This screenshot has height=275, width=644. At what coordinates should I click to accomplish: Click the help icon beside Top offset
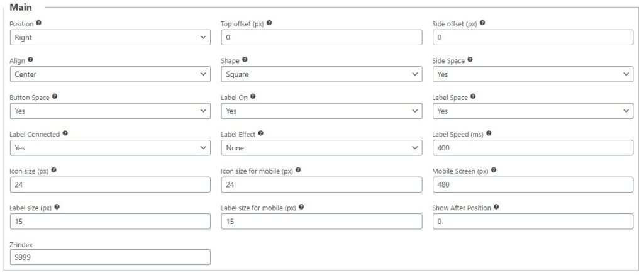tap(269, 23)
